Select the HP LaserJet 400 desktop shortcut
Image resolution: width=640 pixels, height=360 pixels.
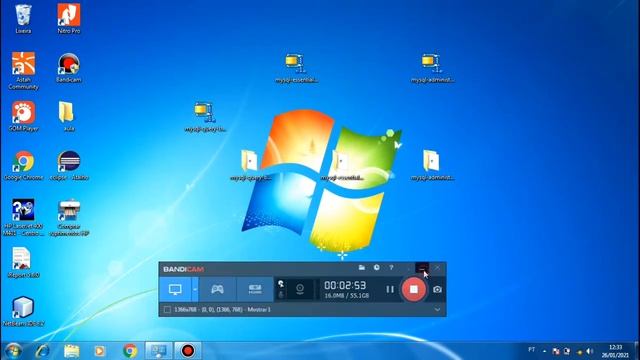click(x=23, y=218)
